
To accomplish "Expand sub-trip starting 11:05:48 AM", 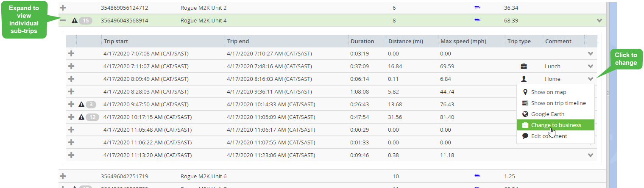I will pos(71,130).
